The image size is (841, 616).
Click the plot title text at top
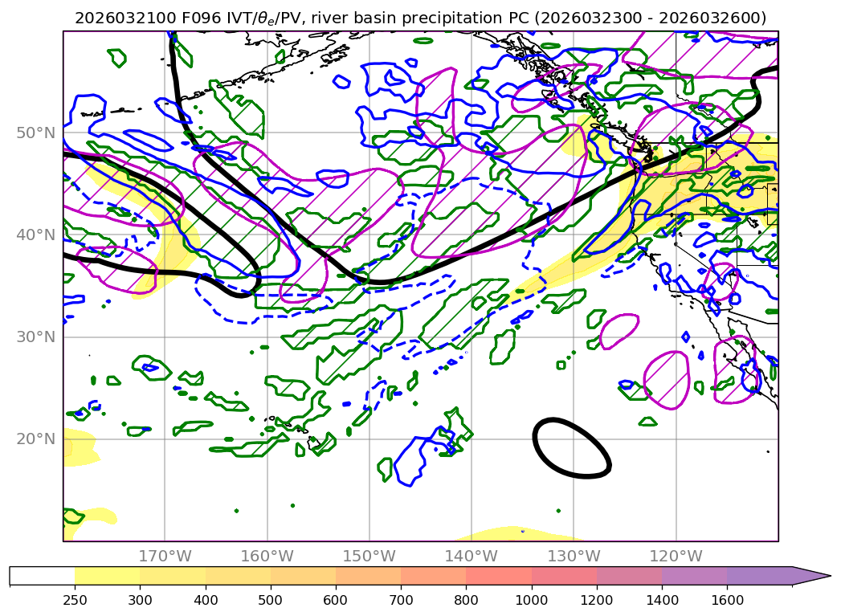pyautogui.click(x=420, y=18)
